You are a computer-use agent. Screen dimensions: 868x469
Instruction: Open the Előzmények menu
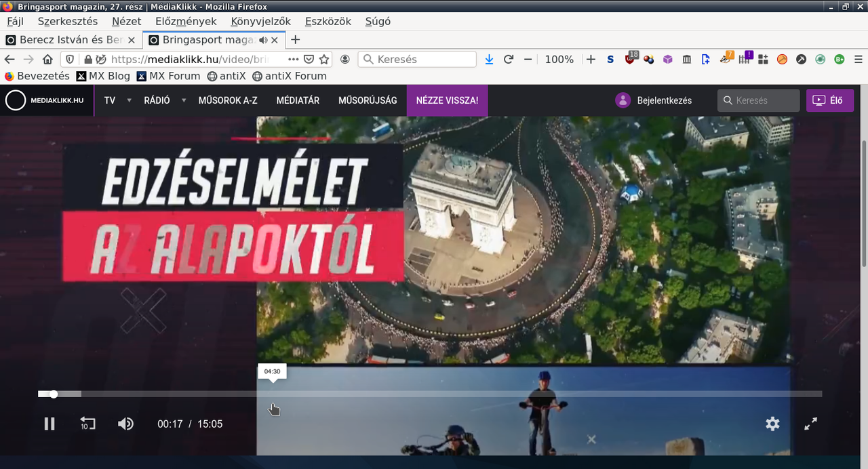pos(186,21)
